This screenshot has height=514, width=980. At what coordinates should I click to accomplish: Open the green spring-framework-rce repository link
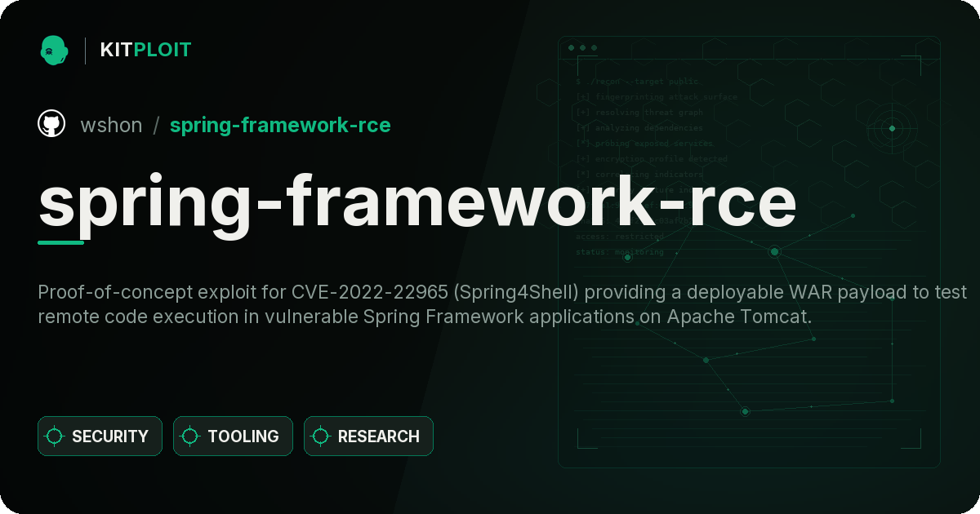[280, 126]
